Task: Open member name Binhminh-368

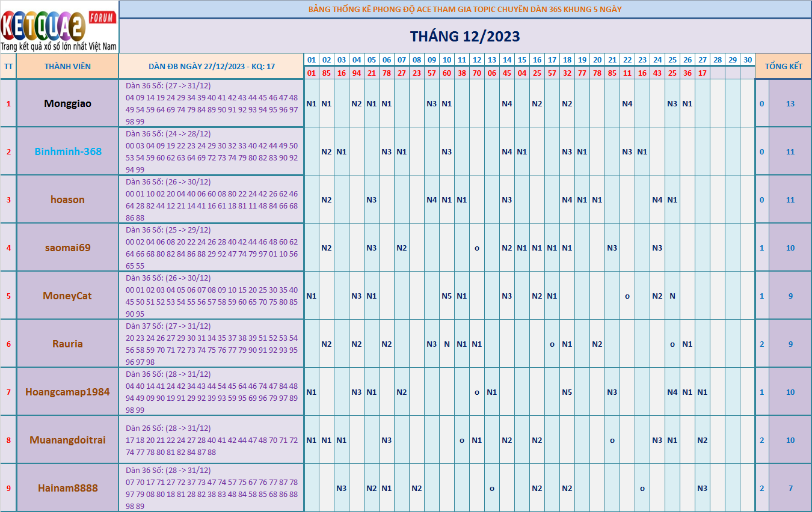Action: [x=67, y=151]
